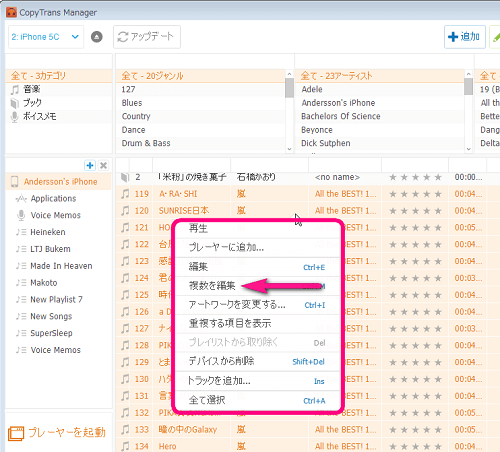This screenshot has width=500, height=452.
Task: Set star rating for track 119
Action: click(416, 194)
